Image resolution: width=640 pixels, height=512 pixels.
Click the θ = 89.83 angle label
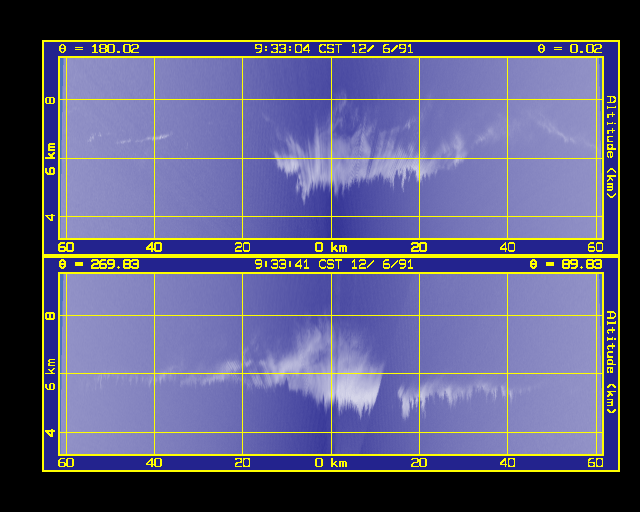[x=566, y=265]
